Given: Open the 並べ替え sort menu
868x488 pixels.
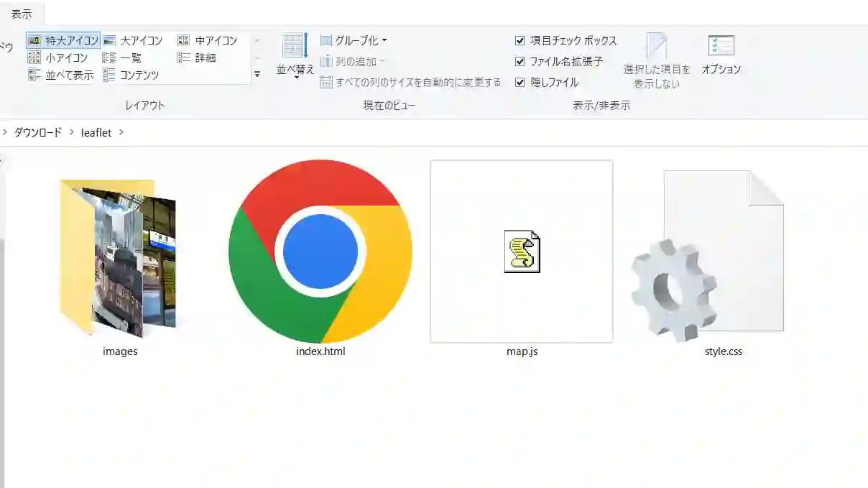Looking at the screenshot, I should 294,57.
